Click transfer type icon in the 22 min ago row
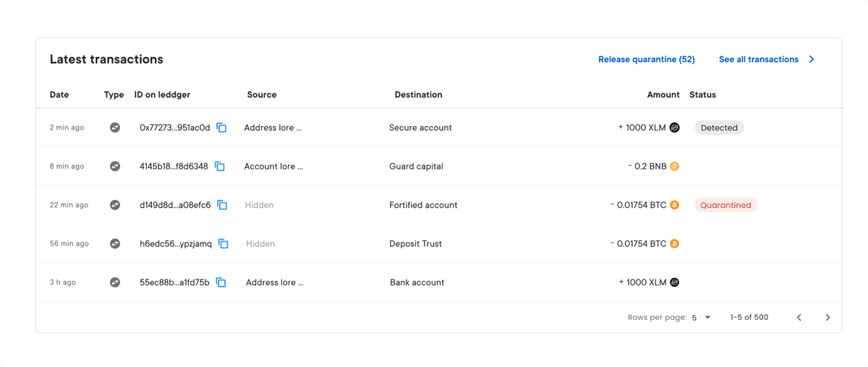 (x=114, y=205)
